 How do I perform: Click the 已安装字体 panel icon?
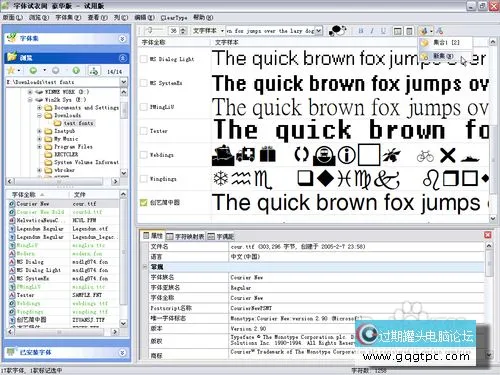pyautogui.click(x=12, y=352)
